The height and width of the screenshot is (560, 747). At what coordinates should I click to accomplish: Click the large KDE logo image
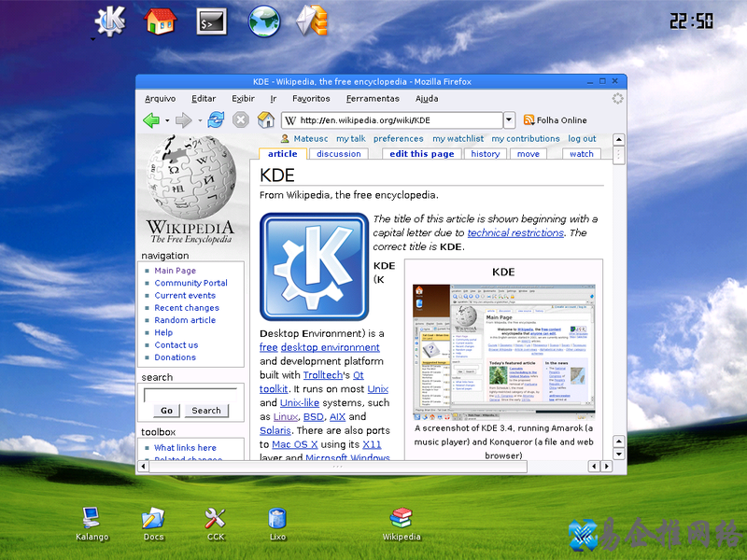315,267
